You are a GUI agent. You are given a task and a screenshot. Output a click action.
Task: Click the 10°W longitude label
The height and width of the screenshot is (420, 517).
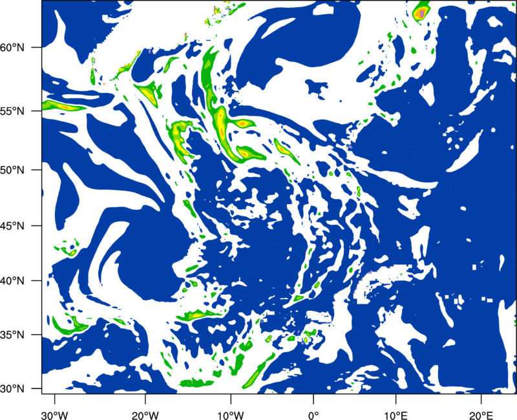point(231,415)
